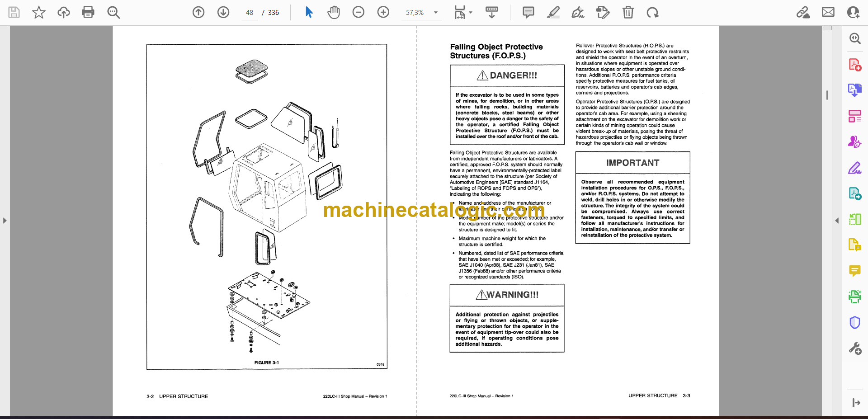This screenshot has width=868, height=419.
Task: Click the scrolling mode toolbar icon
Action: point(492,12)
